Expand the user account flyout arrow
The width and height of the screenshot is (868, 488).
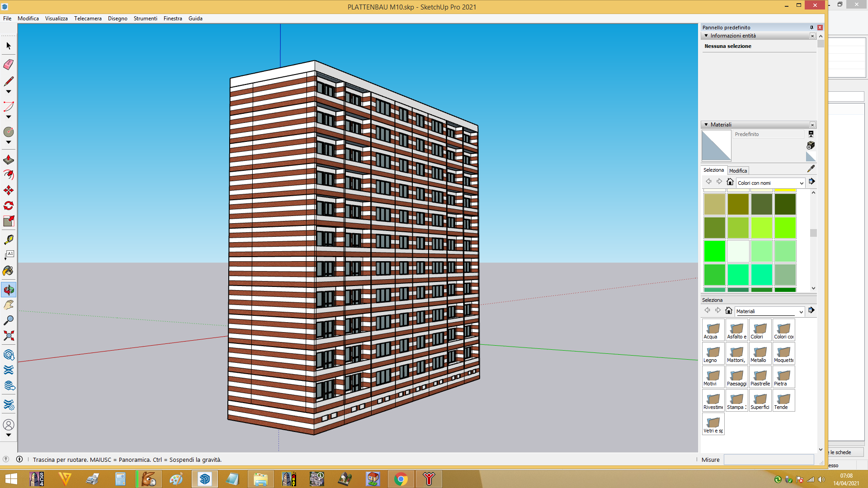tap(9, 435)
